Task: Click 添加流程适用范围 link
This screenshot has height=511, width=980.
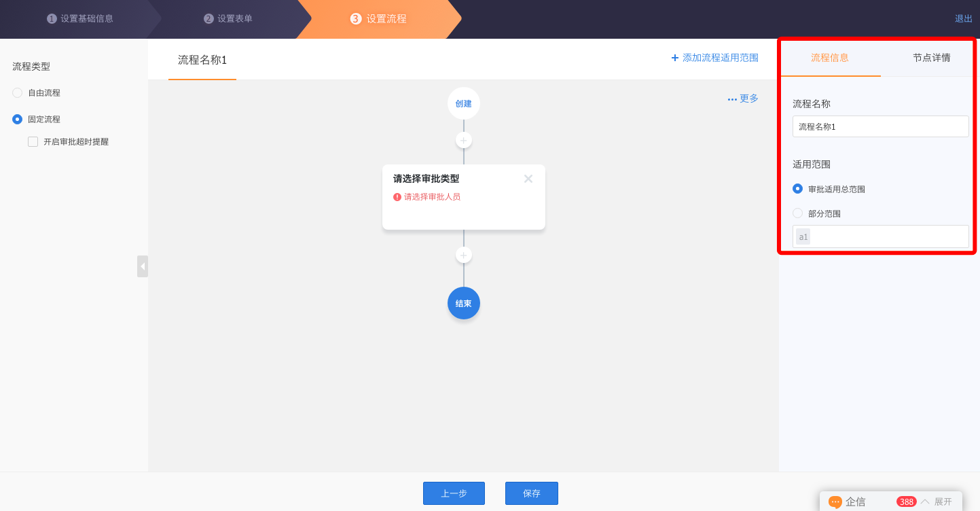Action: tap(714, 58)
